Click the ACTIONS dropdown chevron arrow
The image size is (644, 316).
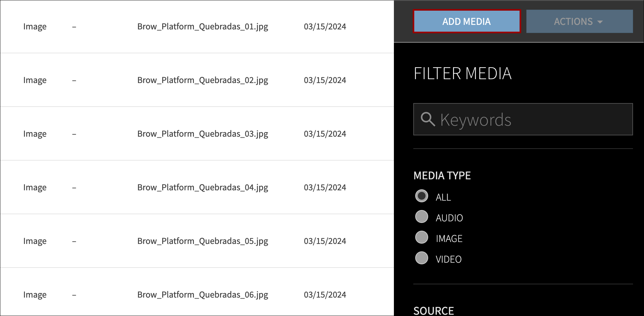pyautogui.click(x=600, y=22)
